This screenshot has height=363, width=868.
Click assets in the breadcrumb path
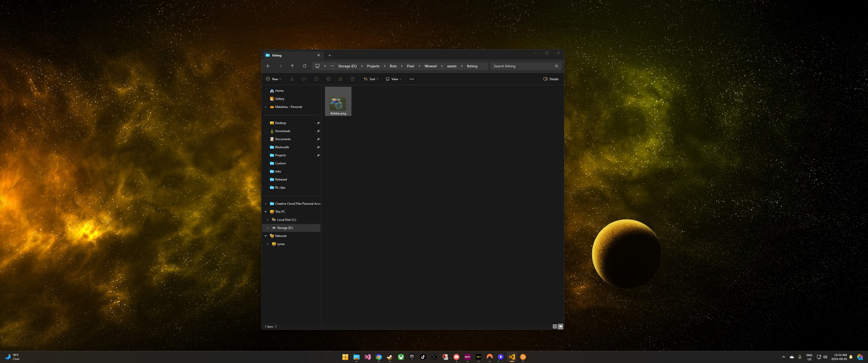point(451,66)
